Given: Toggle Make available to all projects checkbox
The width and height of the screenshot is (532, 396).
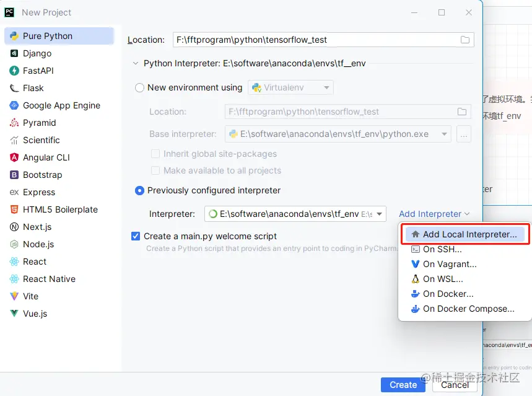Looking at the screenshot, I should coord(155,170).
